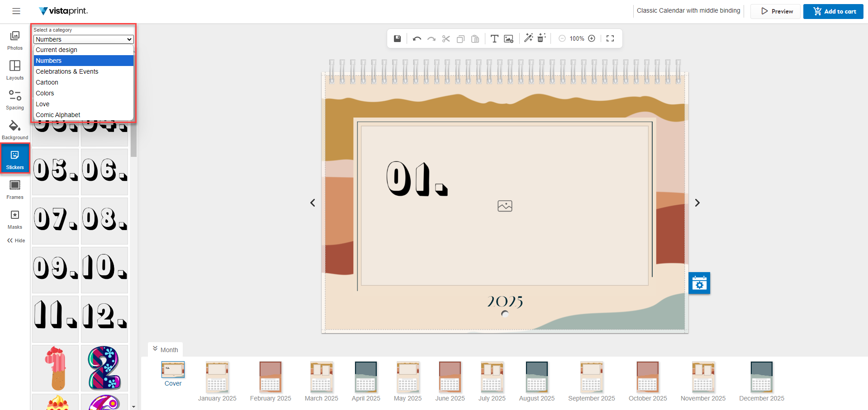Click the Preview button
This screenshot has width=868, height=410.
pos(775,11)
